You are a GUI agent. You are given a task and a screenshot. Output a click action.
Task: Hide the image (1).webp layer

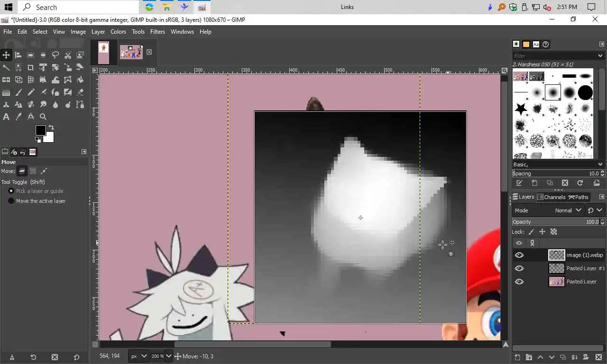519,255
